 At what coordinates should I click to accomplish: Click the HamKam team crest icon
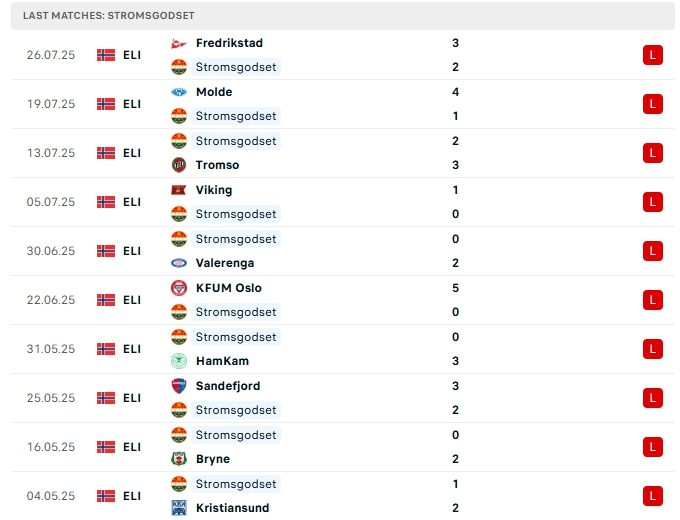(x=179, y=361)
